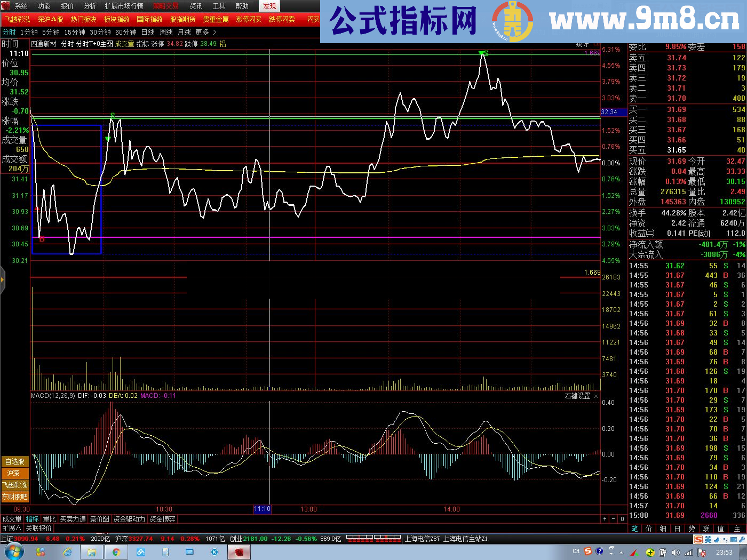Expand the 更多 period options

[205, 33]
